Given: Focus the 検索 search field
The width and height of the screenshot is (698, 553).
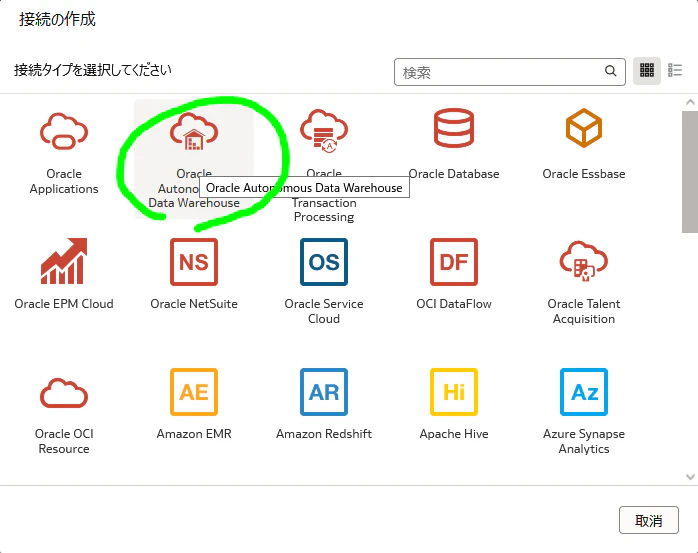Looking at the screenshot, I should click(510, 72).
